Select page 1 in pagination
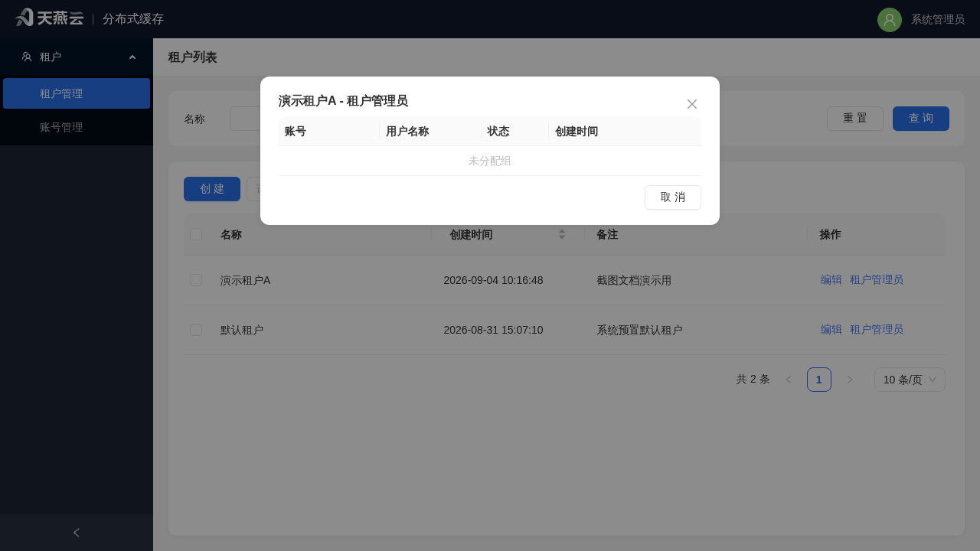The image size is (980, 551). (819, 380)
